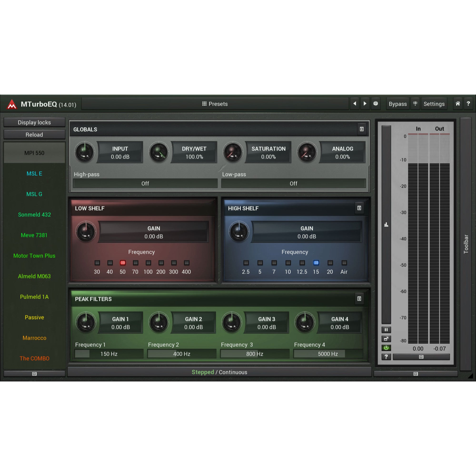This screenshot has width=476, height=476.
Task: Click the Bypass button
Action: tap(398, 104)
